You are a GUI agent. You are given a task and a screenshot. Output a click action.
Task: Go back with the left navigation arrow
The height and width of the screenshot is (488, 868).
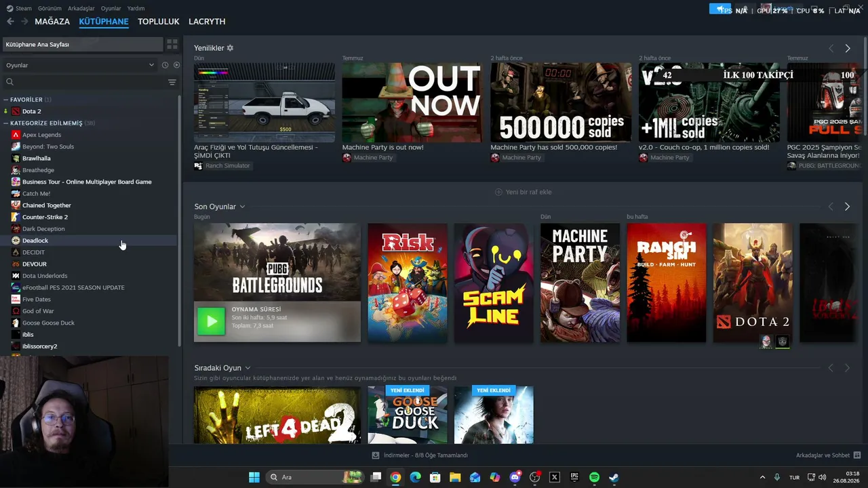point(10,22)
